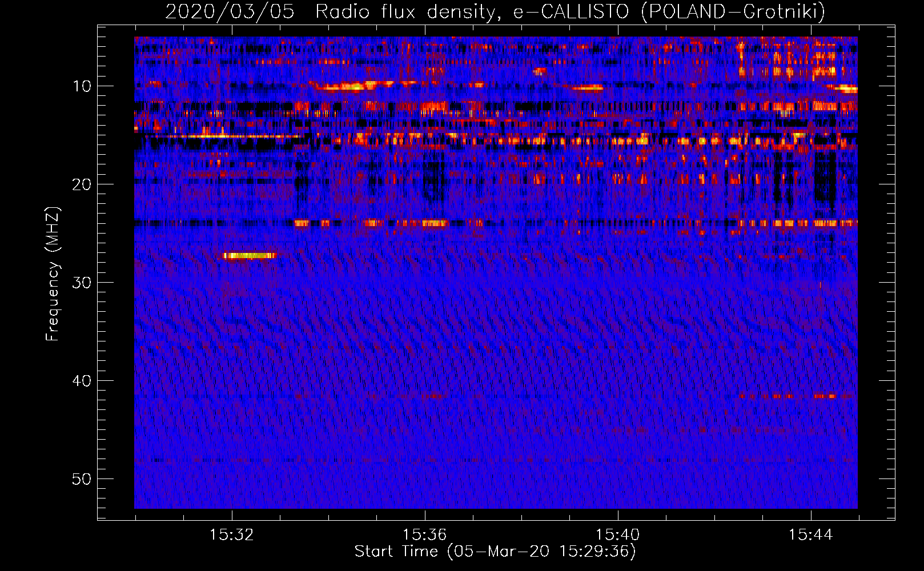Select the 15:44 time tick label
The width and height of the screenshot is (924, 571).
point(810,535)
